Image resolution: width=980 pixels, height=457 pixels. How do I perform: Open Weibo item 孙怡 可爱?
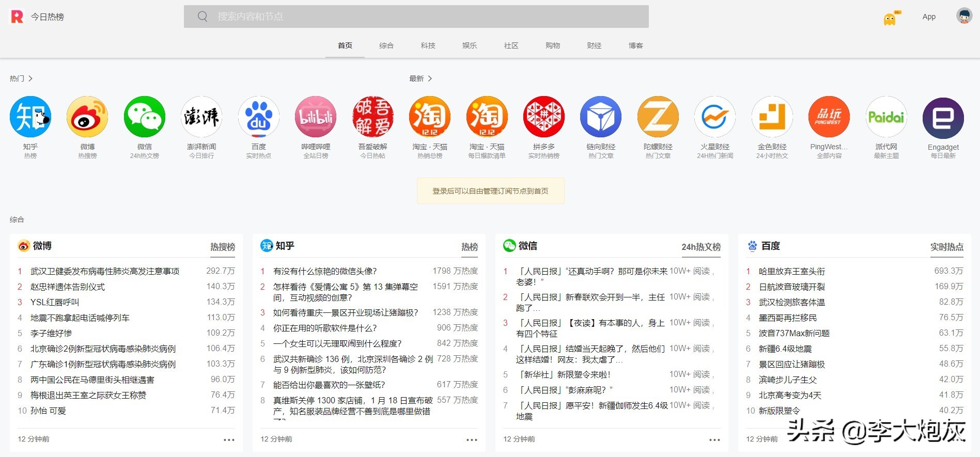[48, 411]
